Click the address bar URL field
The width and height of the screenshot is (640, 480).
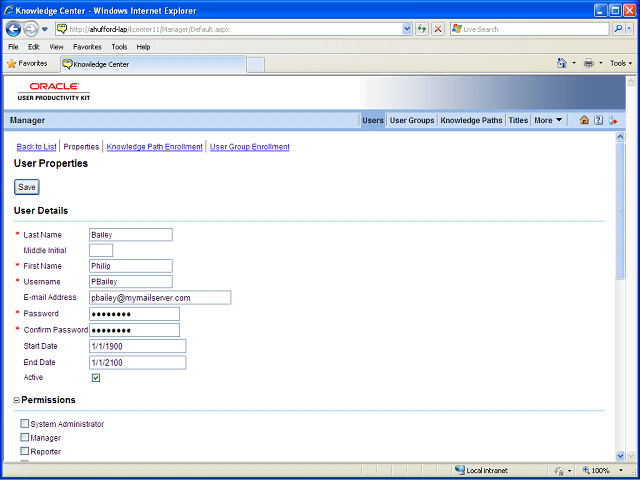click(234, 29)
